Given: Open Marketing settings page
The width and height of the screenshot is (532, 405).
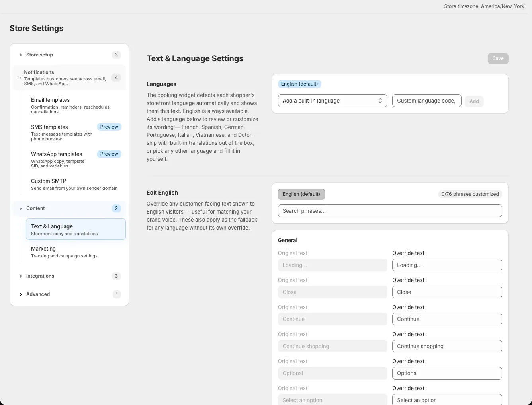Looking at the screenshot, I should [x=76, y=252].
